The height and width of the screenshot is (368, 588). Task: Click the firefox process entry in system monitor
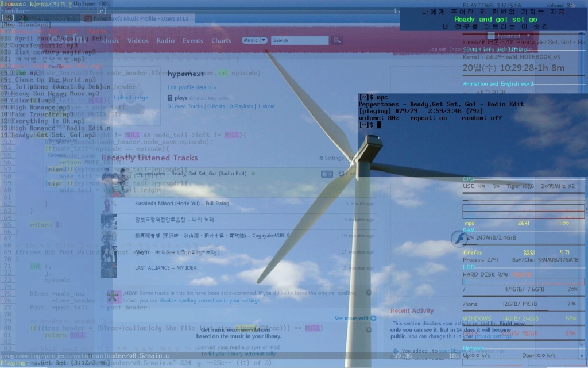(x=516, y=253)
